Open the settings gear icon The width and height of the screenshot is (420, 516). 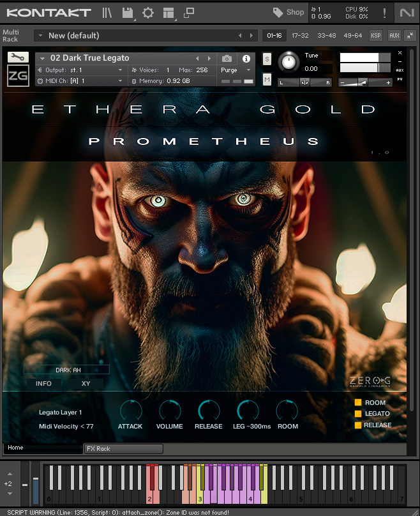[148, 12]
